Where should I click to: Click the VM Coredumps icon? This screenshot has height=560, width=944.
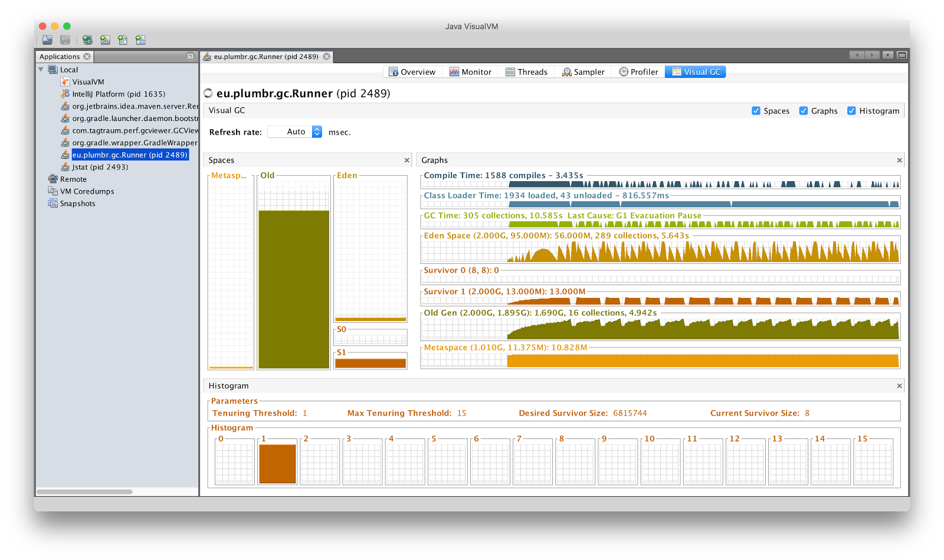coord(53,191)
